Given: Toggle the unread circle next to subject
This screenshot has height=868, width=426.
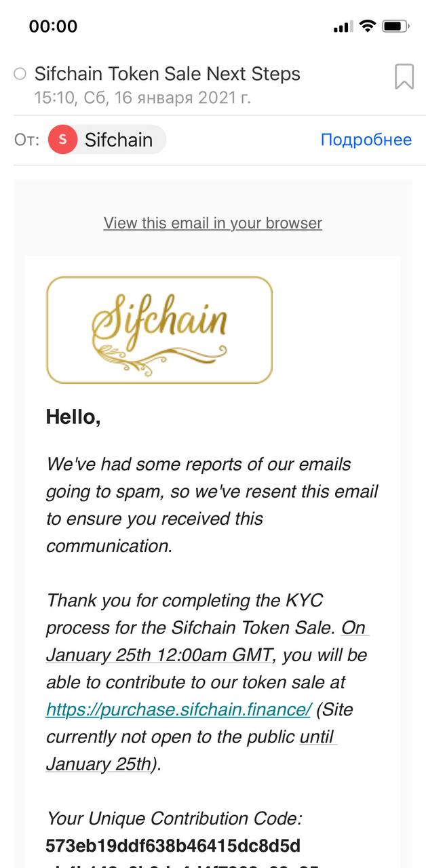Looking at the screenshot, I should [x=20, y=74].
